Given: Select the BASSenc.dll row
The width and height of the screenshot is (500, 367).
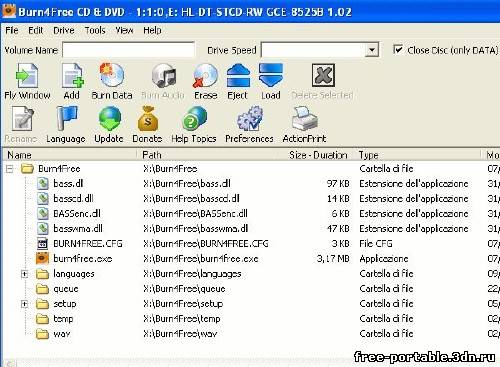Looking at the screenshot, I should [x=250, y=214].
